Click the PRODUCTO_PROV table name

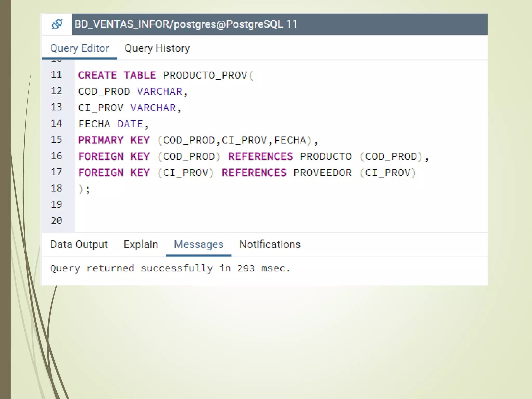click(x=205, y=75)
